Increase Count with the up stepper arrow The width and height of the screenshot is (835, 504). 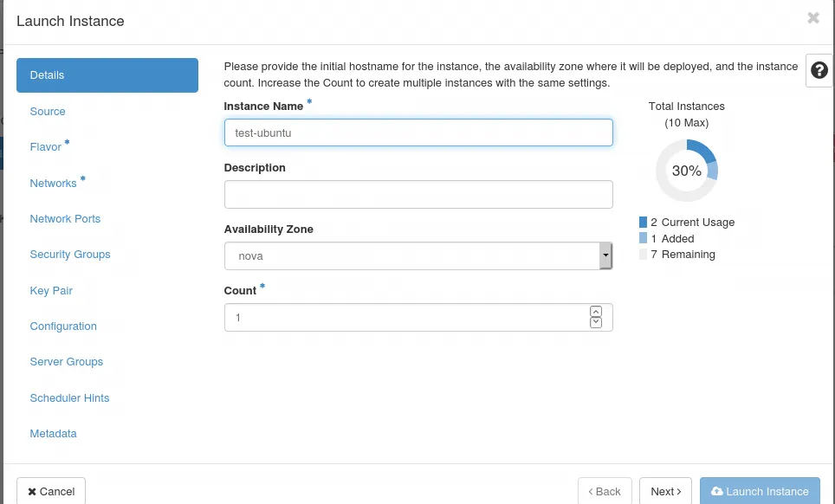[x=595, y=312]
